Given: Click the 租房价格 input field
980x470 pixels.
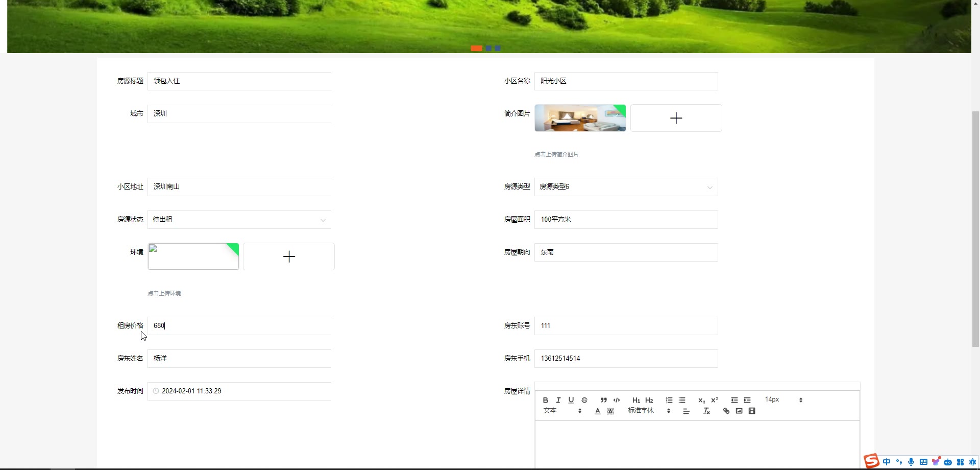Looking at the screenshot, I should pos(239,326).
